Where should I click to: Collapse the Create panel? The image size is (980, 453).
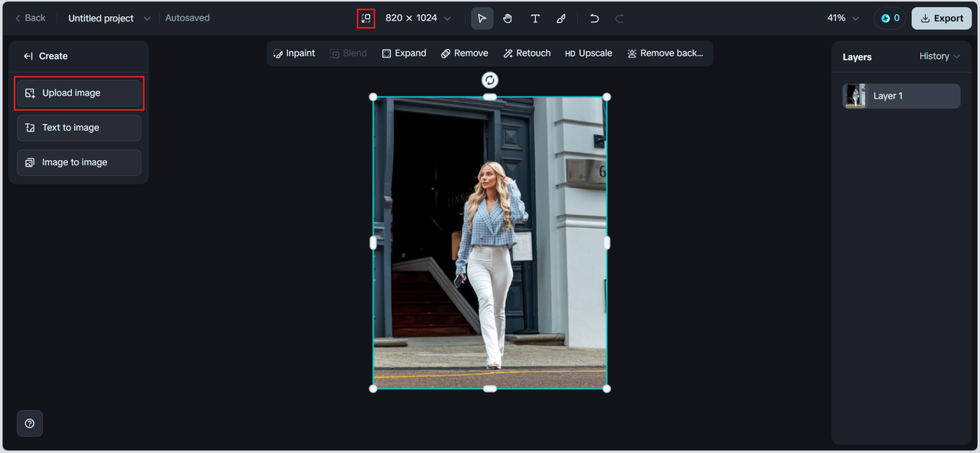[28, 56]
